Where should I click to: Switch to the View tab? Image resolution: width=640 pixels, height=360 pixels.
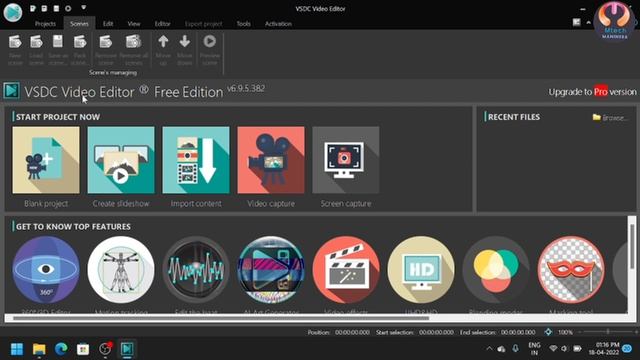133,24
